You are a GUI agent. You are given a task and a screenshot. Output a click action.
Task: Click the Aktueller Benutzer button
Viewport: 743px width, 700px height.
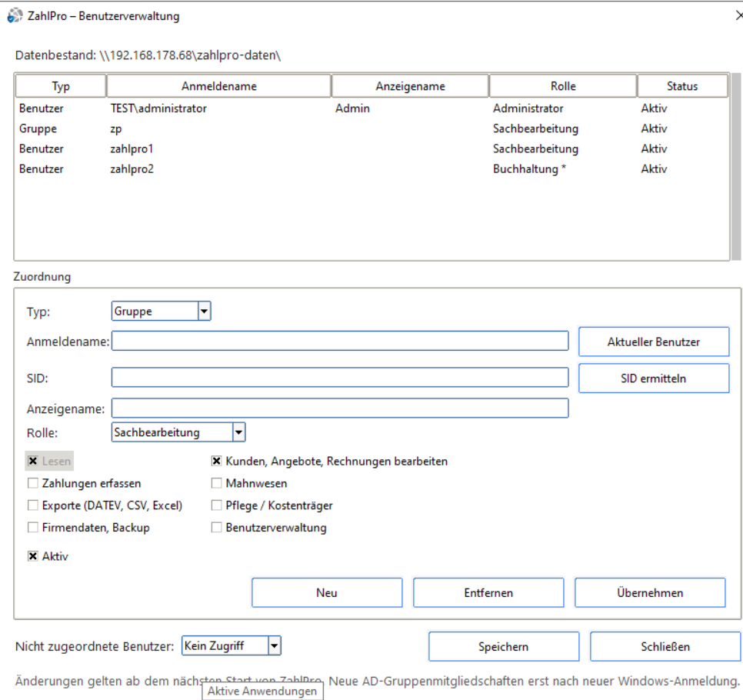click(x=654, y=342)
